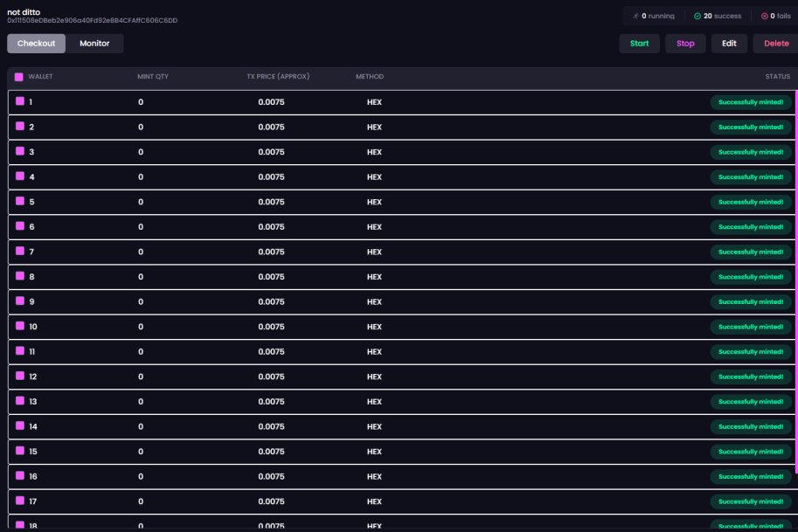
Task: Click the running tasks icon
Action: (635, 17)
